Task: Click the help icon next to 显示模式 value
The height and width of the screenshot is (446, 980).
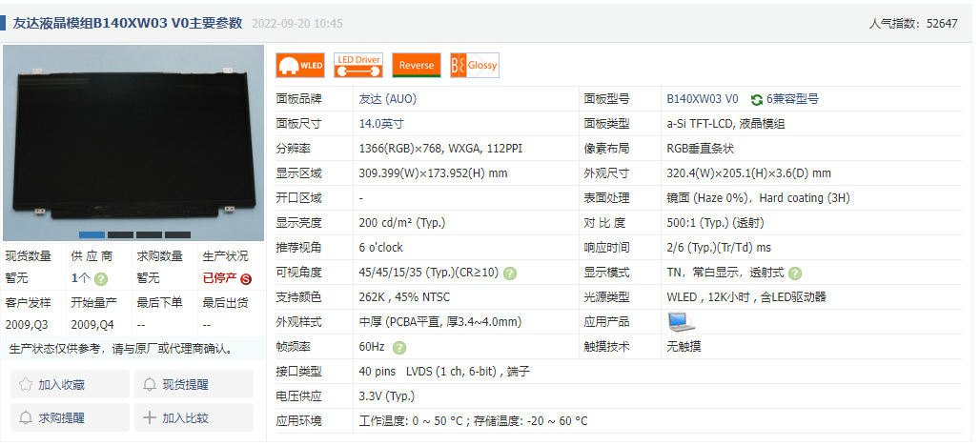Action: (x=794, y=273)
